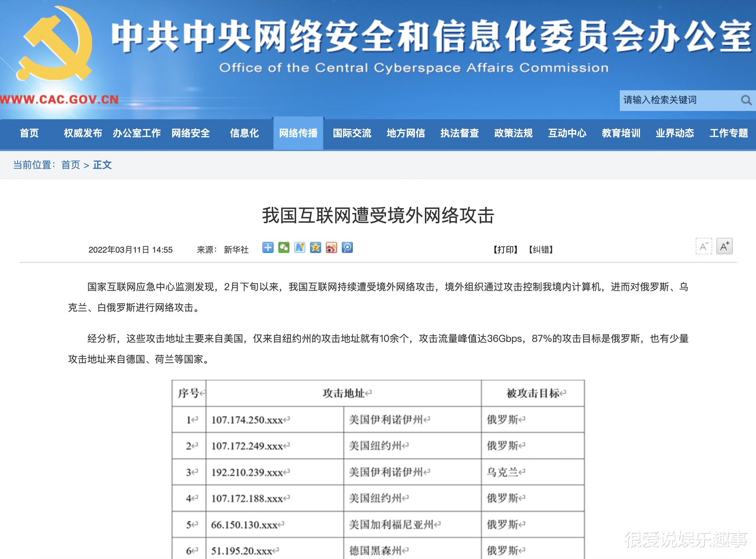
Task: Share to Sina Weibo icon
Action: (x=331, y=247)
